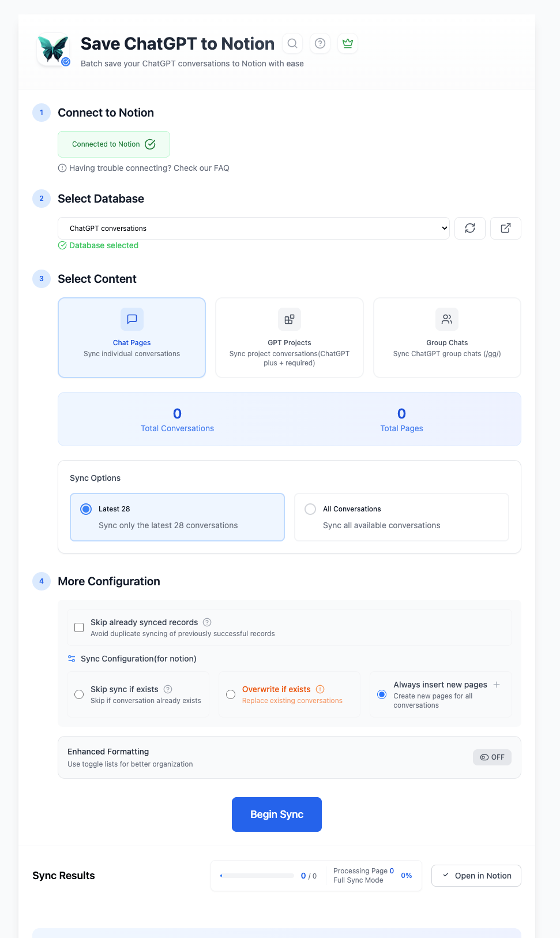
Task: Open the search icon next to title
Action: 292,43
